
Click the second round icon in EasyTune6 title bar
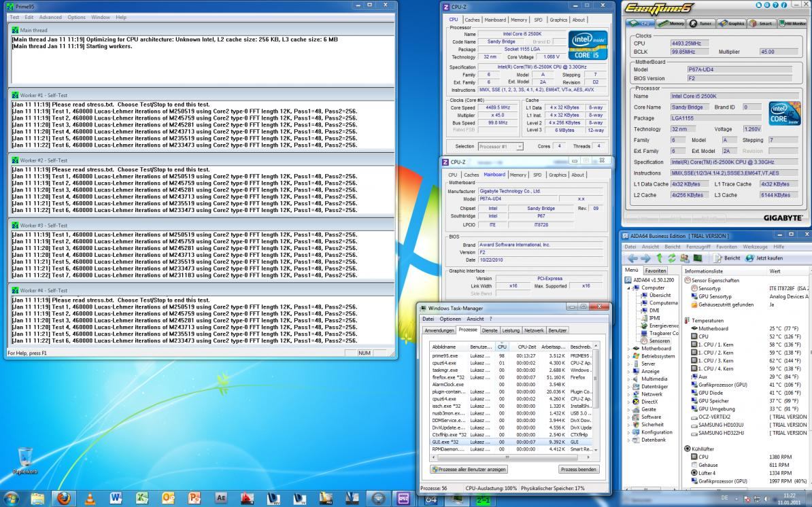click(x=768, y=5)
